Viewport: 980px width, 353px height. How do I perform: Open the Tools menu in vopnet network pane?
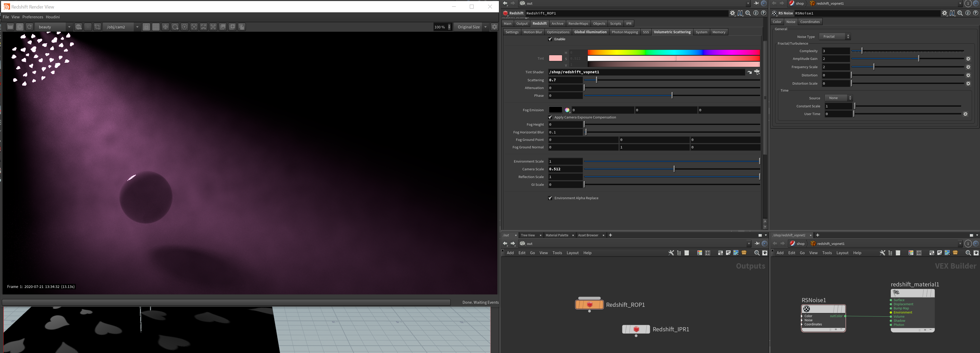pos(827,253)
